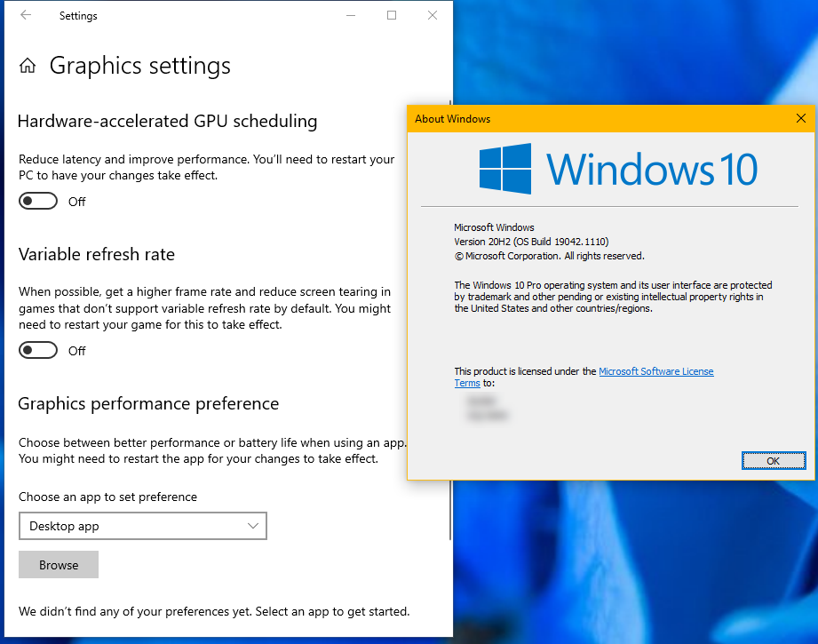Image resolution: width=818 pixels, height=644 pixels.
Task: Minimize the Settings window
Action: point(351,15)
